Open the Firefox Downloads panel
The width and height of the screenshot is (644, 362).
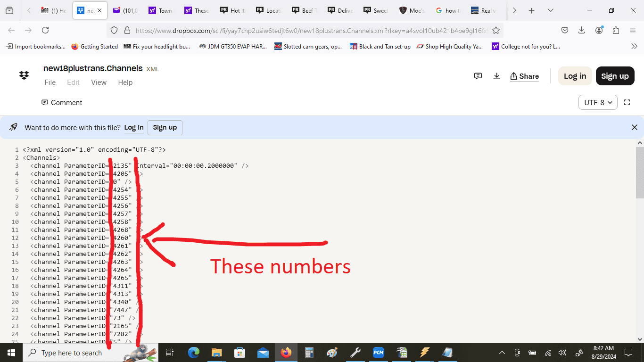(x=582, y=30)
